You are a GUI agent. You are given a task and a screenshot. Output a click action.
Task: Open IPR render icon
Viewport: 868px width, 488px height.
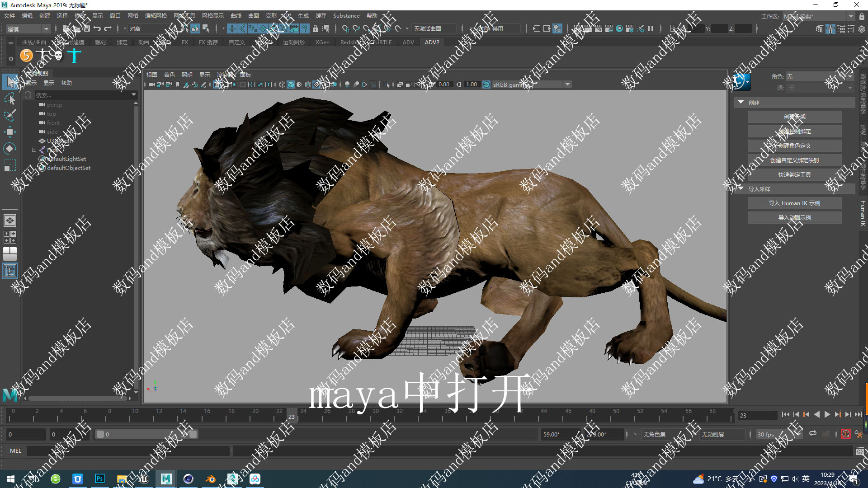599,28
